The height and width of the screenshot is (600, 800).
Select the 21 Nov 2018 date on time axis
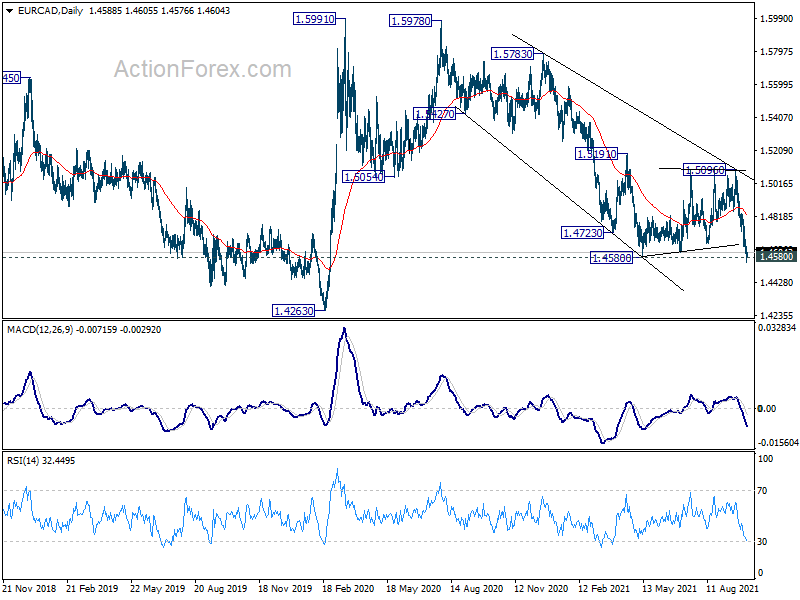tap(29, 589)
